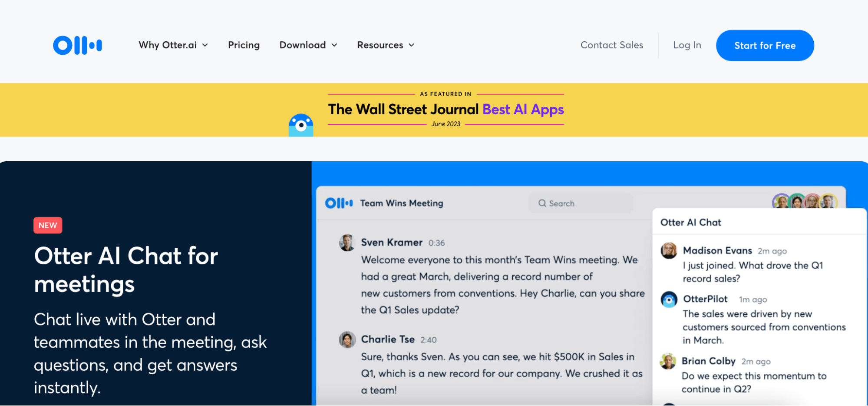
Task: Click the Best AI Apps highlighted purple text
Action: click(523, 110)
